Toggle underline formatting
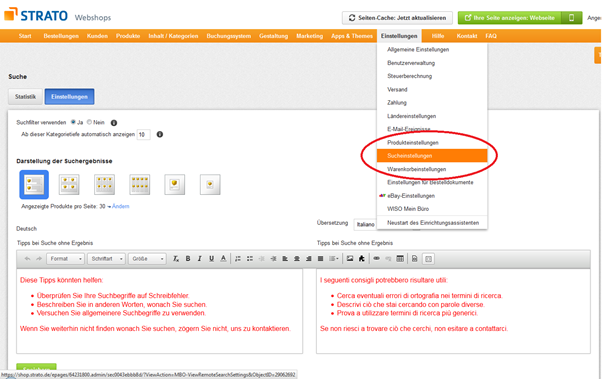Viewport: 604px width, 379px height. click(x=211, y=259)
